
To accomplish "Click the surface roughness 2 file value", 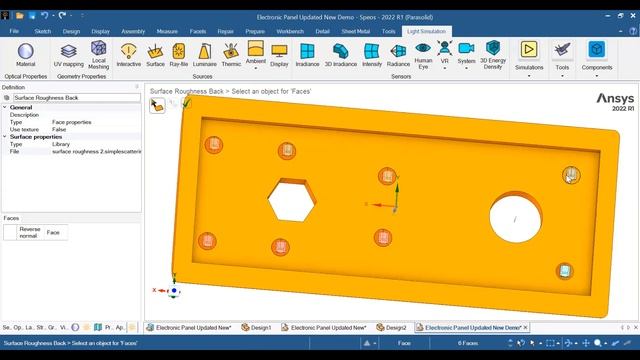I will (x=96, y=151).
